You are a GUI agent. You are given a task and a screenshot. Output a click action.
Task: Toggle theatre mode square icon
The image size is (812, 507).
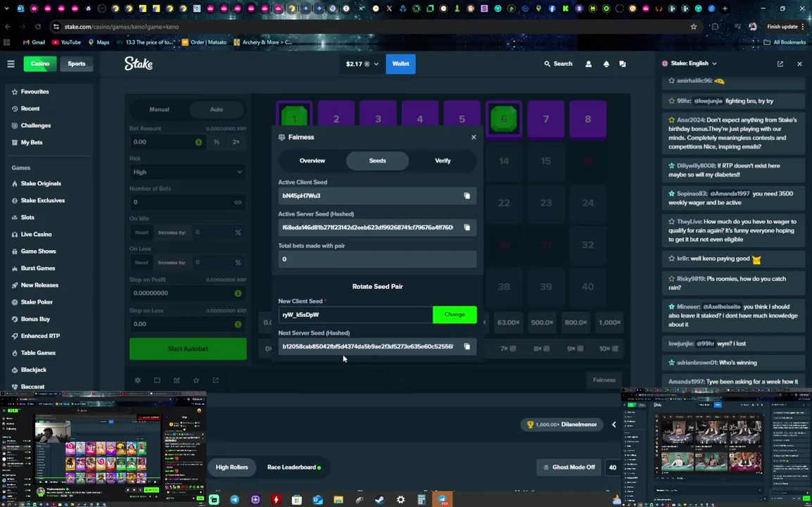coord(157,380)
